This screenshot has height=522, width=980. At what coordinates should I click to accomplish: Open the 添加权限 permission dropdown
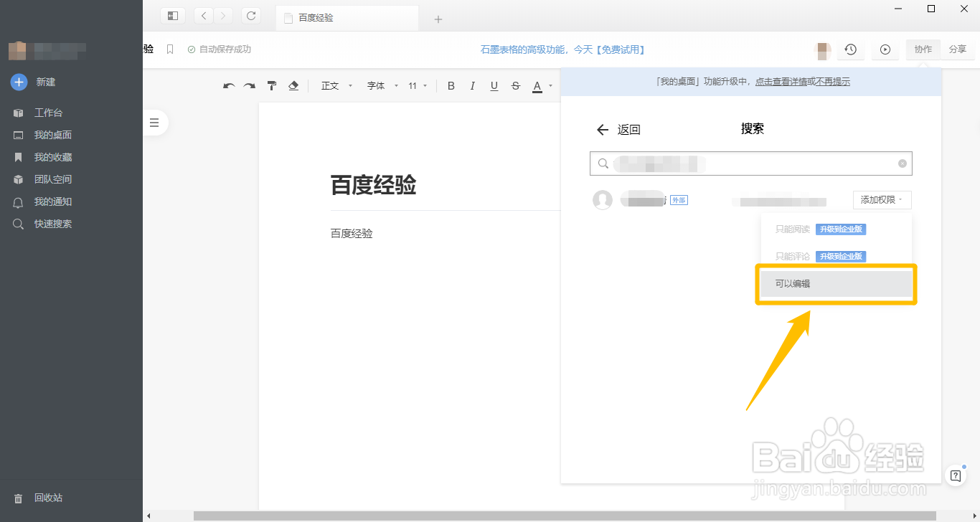click(x=882, y=200)
